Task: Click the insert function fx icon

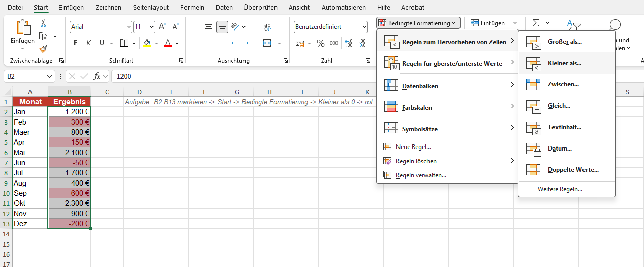Action: point(97,76)
